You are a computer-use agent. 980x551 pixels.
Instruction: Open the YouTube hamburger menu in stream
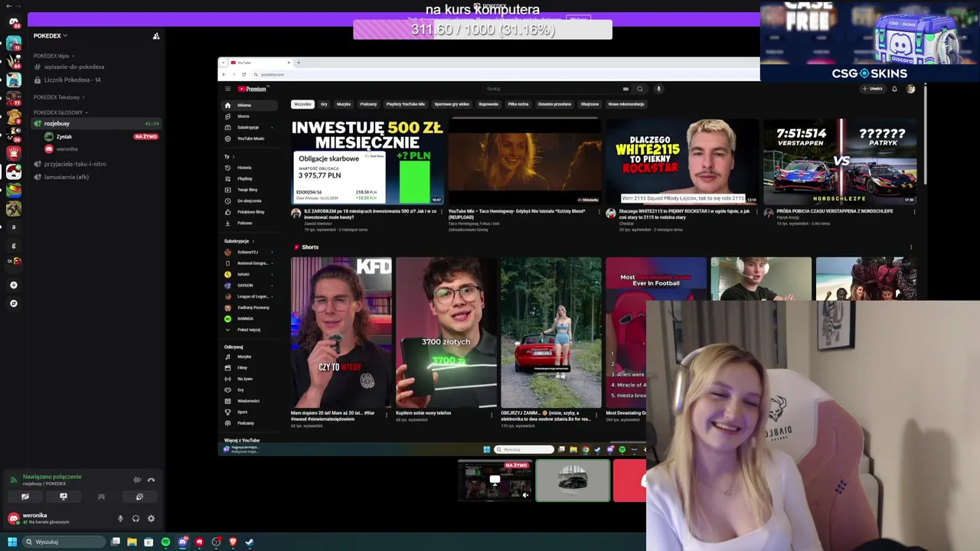[227, 89]
